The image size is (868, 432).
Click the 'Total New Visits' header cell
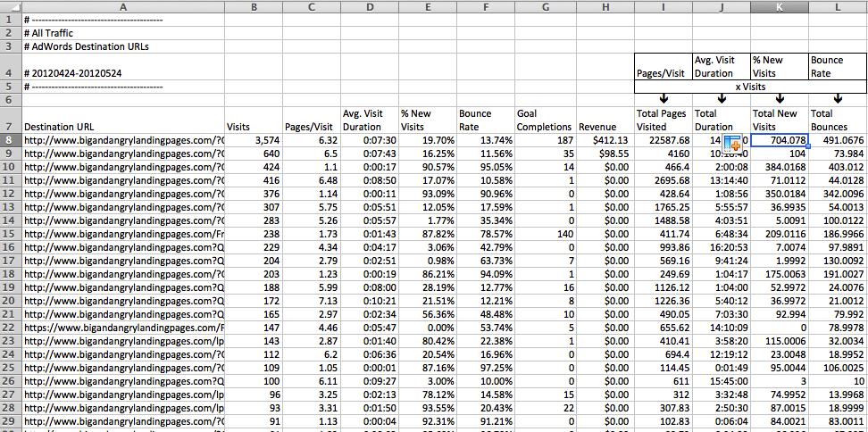click(780, 120)
